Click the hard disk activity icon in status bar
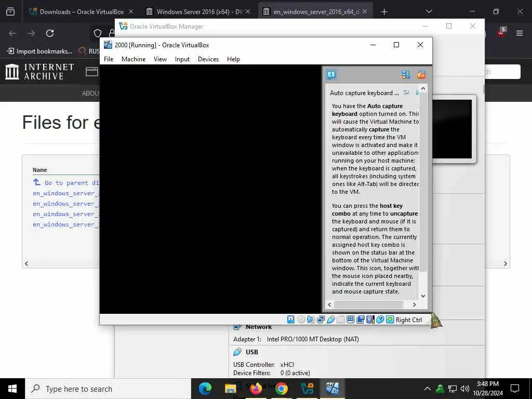This screenshot has width=532, height=399. [x=291, y=320]
